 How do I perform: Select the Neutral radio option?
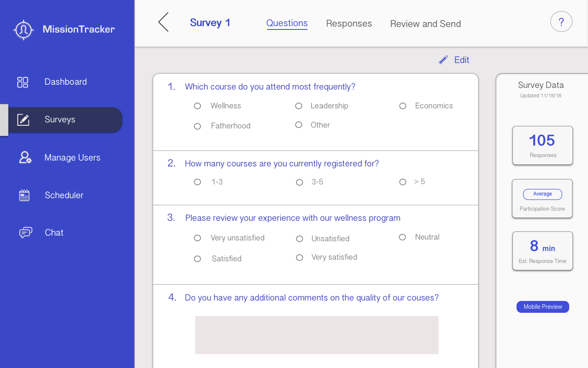[x=403, y=237]
